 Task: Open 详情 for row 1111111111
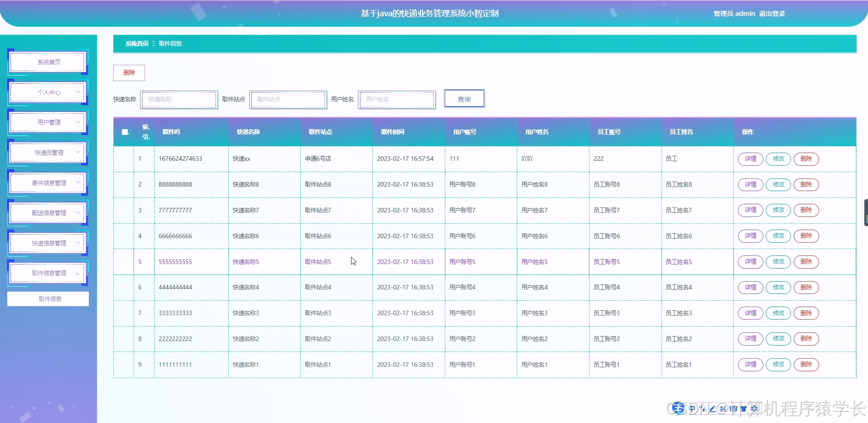[751, 365]
